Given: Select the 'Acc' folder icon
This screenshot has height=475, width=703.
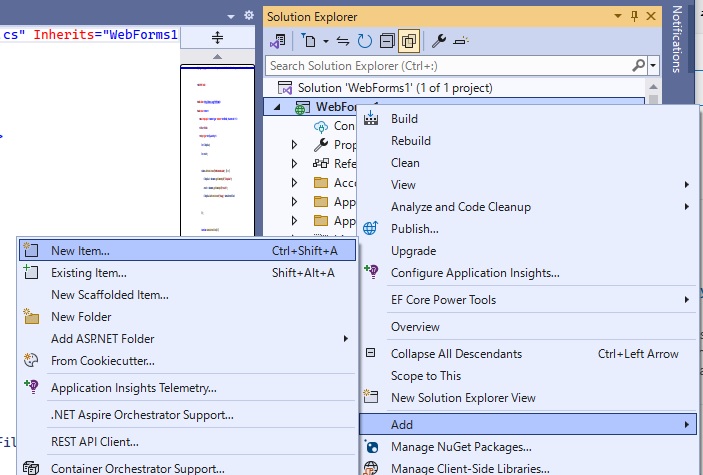Looking at the screenshot, I should 321,183.
